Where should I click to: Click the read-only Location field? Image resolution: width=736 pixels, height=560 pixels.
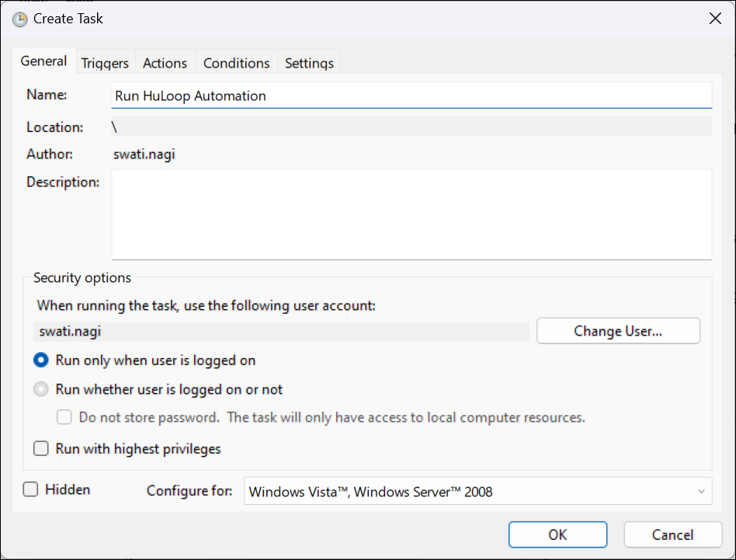tap(411, 127)
